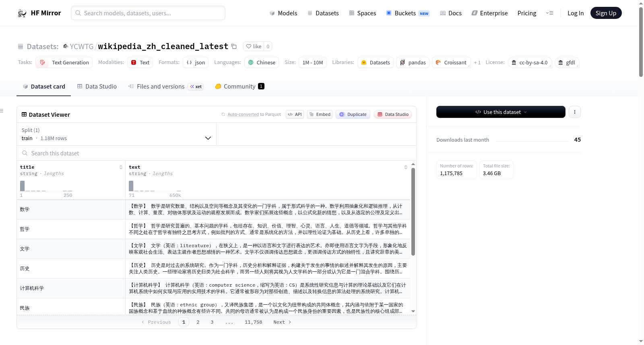644x345 pixels.
Task: Sort by the text column
Action: [x=406, y=167]
